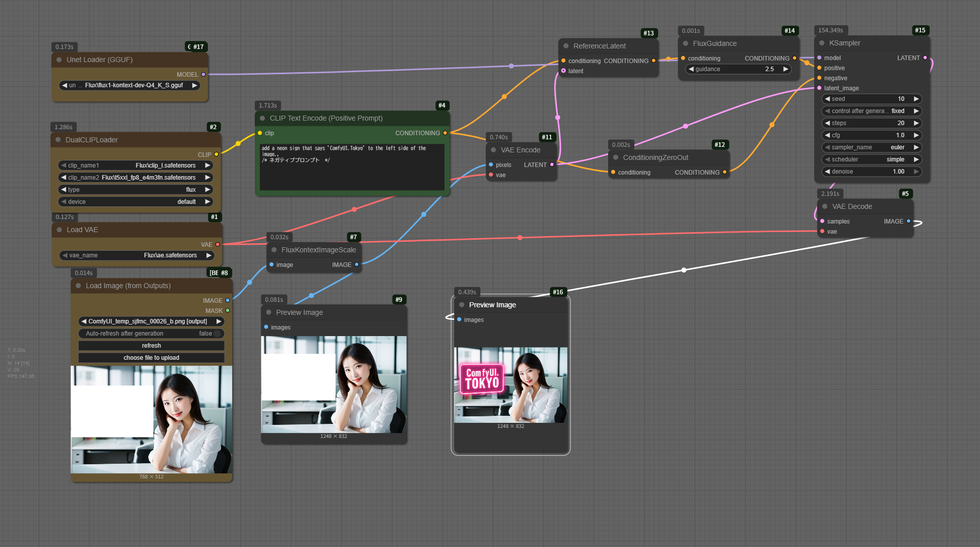Toggle the FluxKontextImageScale node collapse dot
This screenshot has height=547, width=980.
274,250
